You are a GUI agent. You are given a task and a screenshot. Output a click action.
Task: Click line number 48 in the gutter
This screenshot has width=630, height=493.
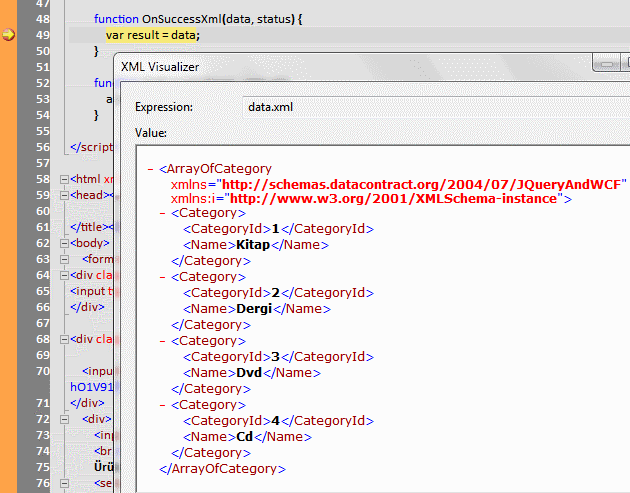43,19
